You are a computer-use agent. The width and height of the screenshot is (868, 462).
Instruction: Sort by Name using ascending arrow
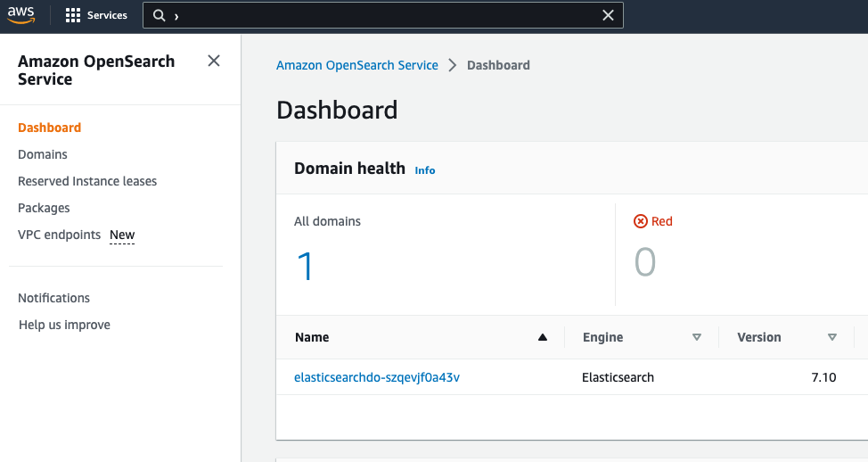pyautogui.click(x=543, y=337)
